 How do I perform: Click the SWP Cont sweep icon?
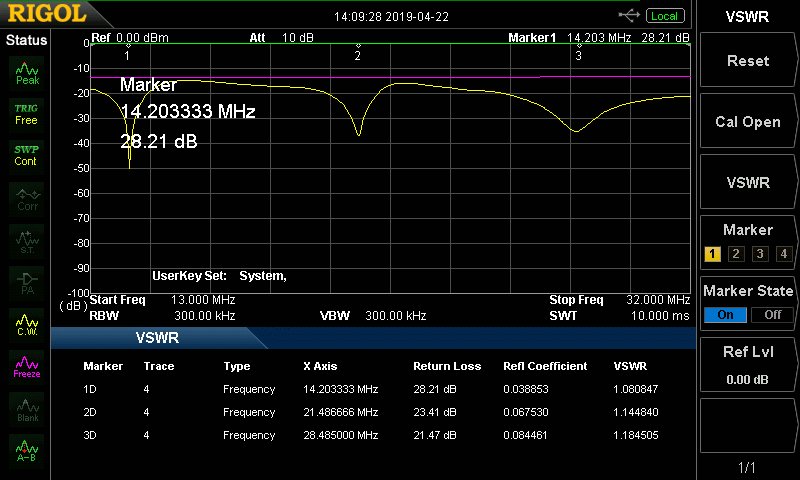26,155
